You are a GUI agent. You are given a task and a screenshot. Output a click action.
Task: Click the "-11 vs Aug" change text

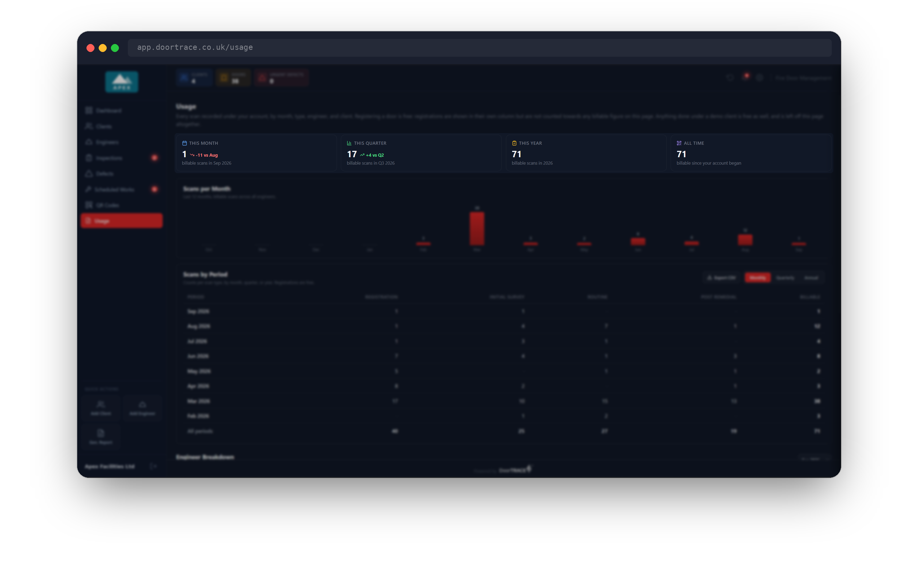[207, 155]
